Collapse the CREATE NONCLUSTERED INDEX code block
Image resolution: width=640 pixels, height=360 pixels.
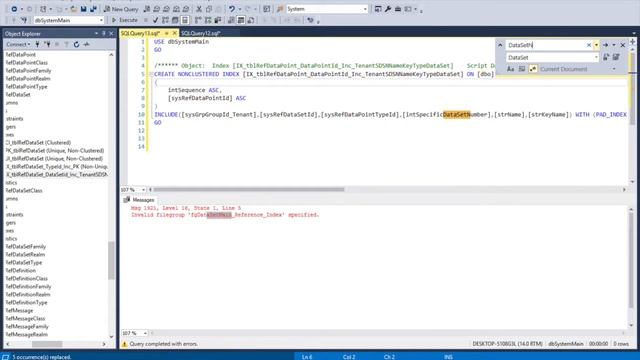(151, 74)
